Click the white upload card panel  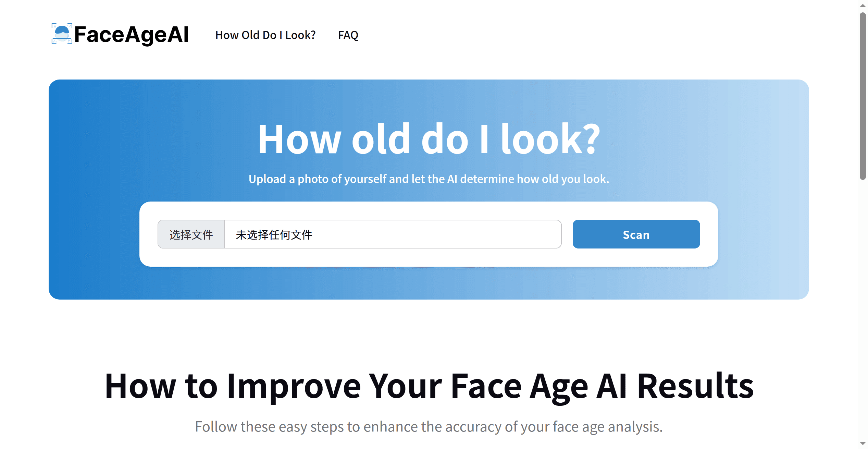point(428,260)
